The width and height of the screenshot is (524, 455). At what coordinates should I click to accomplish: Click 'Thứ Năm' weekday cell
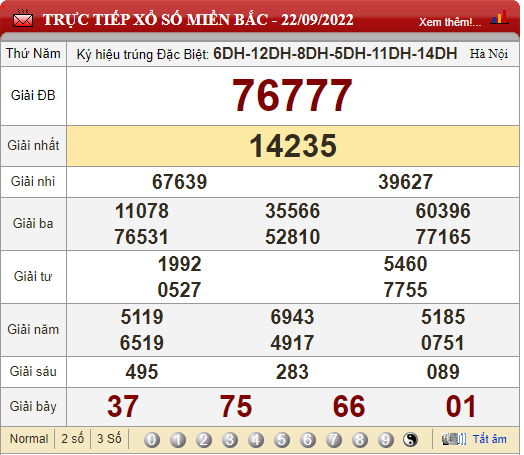[x=33, y=53]
